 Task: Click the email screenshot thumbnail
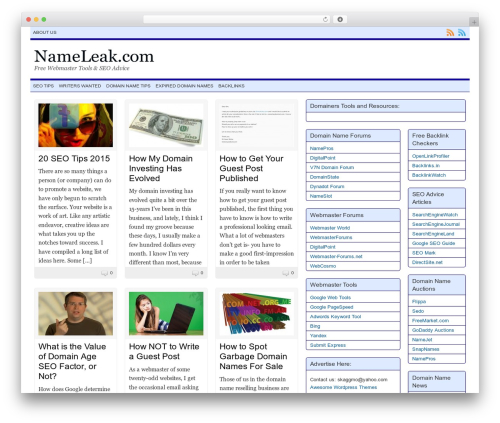pos(257,125)
